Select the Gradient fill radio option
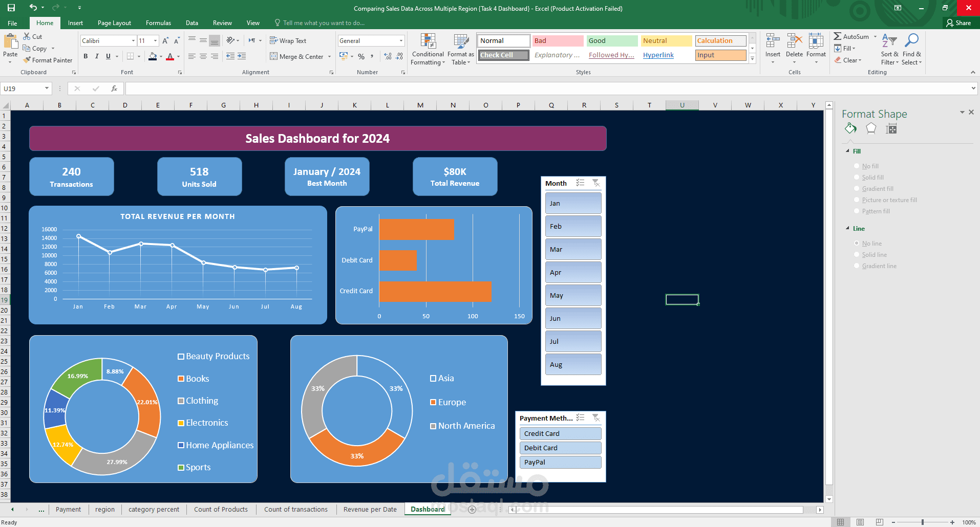This screenshot has width=980, height=527. pyautogui.click(x=857, y=188)
